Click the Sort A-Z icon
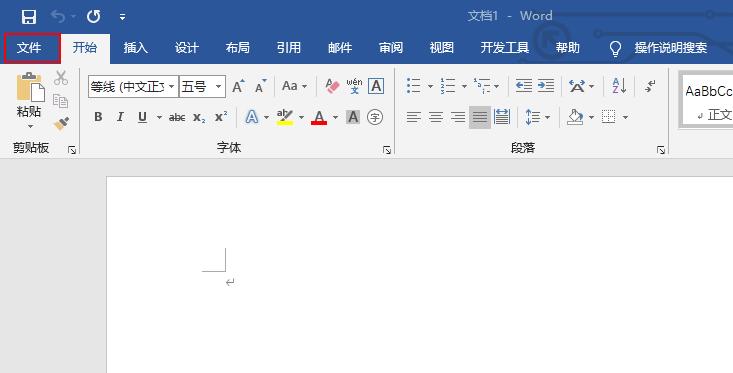Viewport: 733px width, 373px height. point(619,86)
